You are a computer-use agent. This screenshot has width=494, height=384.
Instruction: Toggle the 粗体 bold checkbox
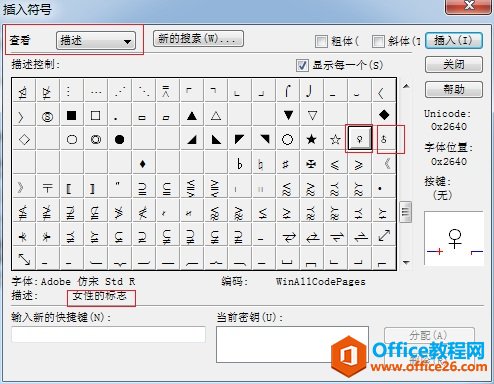coord(321,41)
